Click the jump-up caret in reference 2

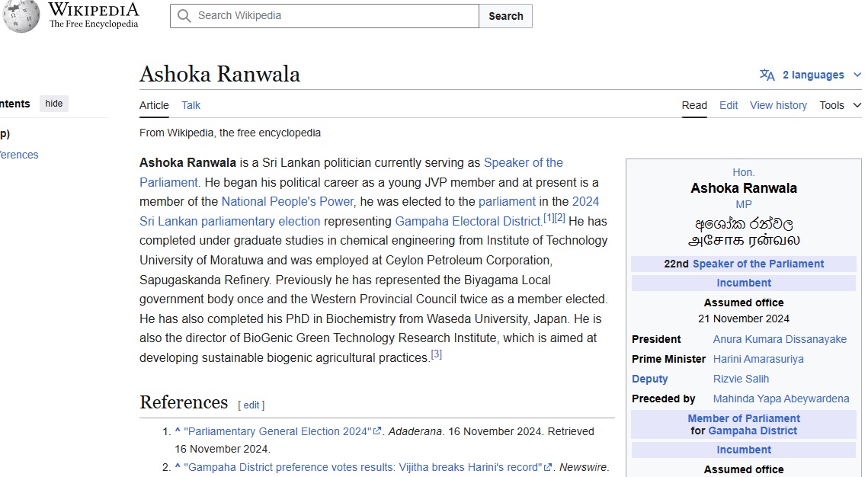tap(176, 467)
